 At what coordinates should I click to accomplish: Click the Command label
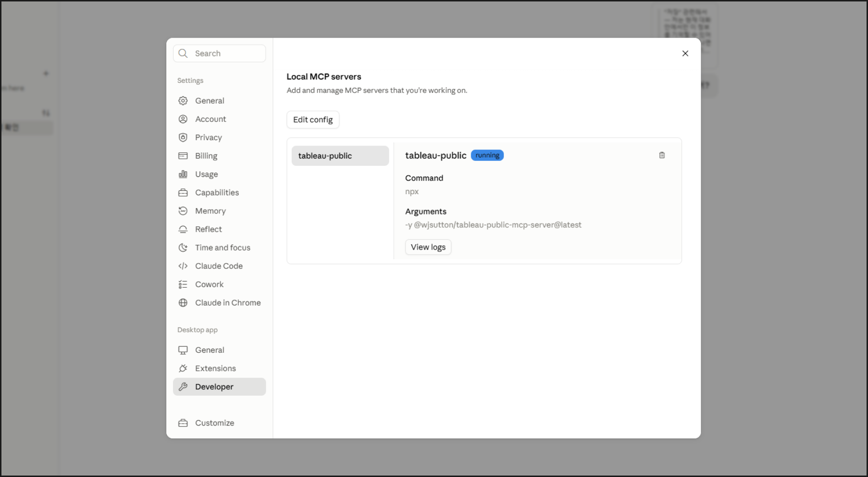click(424, 178)
